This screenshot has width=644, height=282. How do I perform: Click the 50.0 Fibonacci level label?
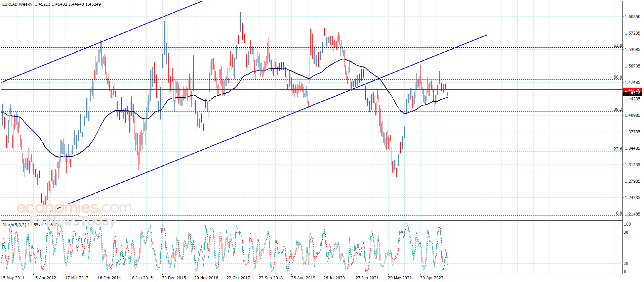coord(618,77)
